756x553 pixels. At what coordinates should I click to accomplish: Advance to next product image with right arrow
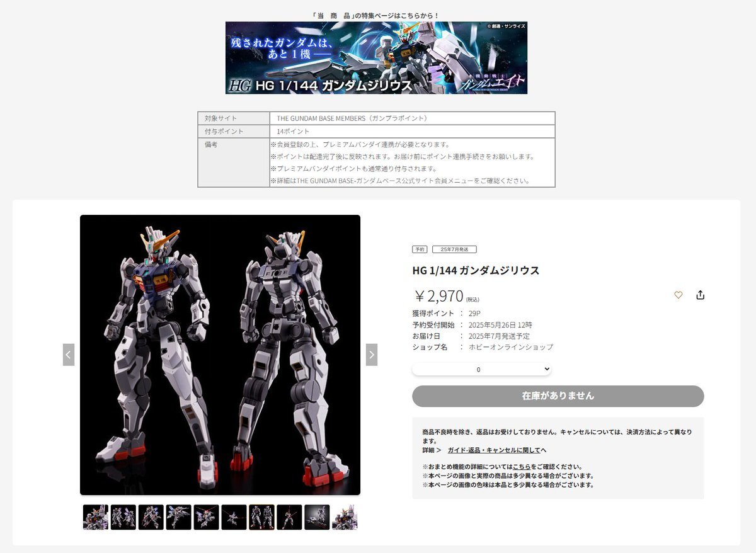click(372, 355)
